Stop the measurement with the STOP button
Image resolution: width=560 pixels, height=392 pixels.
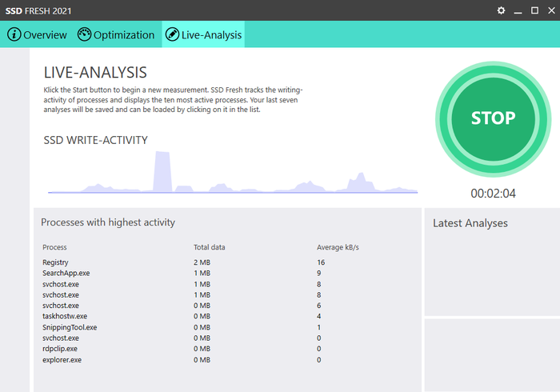click(494, 119)
